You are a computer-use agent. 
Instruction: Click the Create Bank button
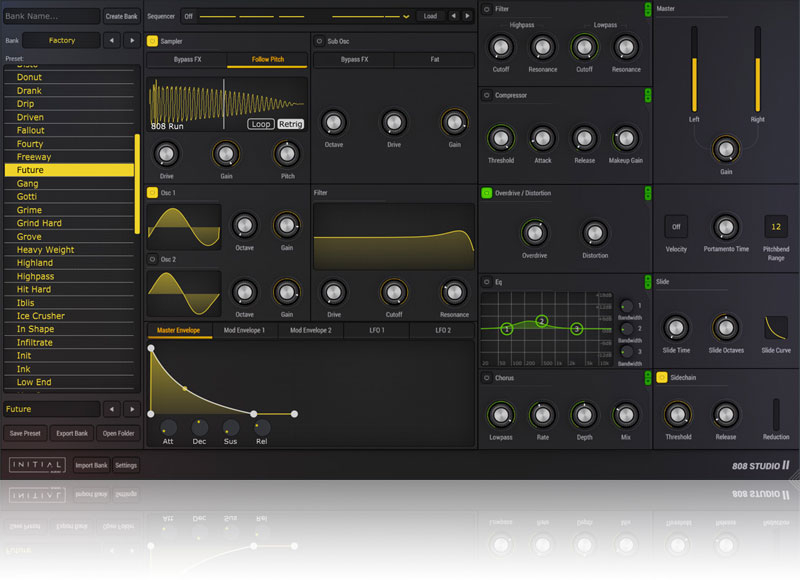122,17
